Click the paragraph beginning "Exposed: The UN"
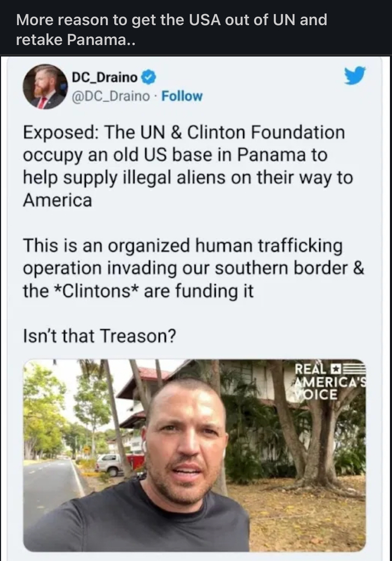392x561 pixels. pos(187,166)
